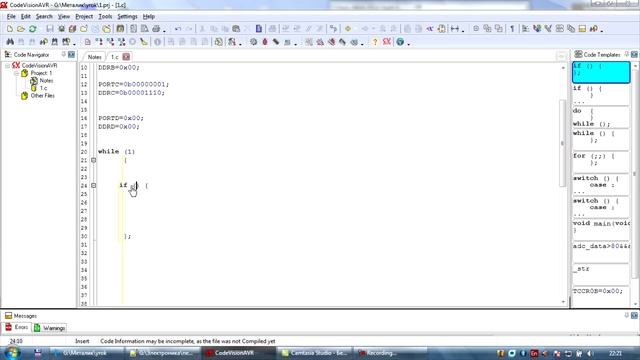Switch to the Warnings tab

pyautogui.click(x=50, y=328)
